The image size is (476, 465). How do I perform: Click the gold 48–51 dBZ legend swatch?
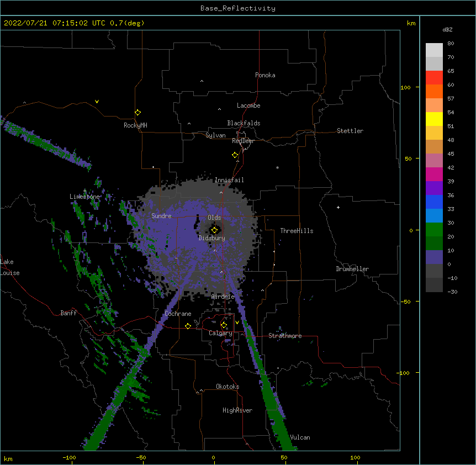tap(434, 133)
